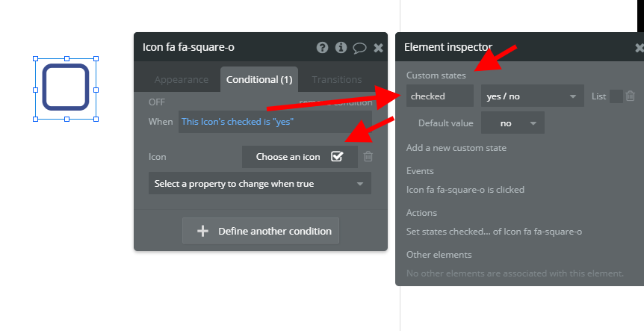Open the Default value no dropdown

(x=513, y=123)
